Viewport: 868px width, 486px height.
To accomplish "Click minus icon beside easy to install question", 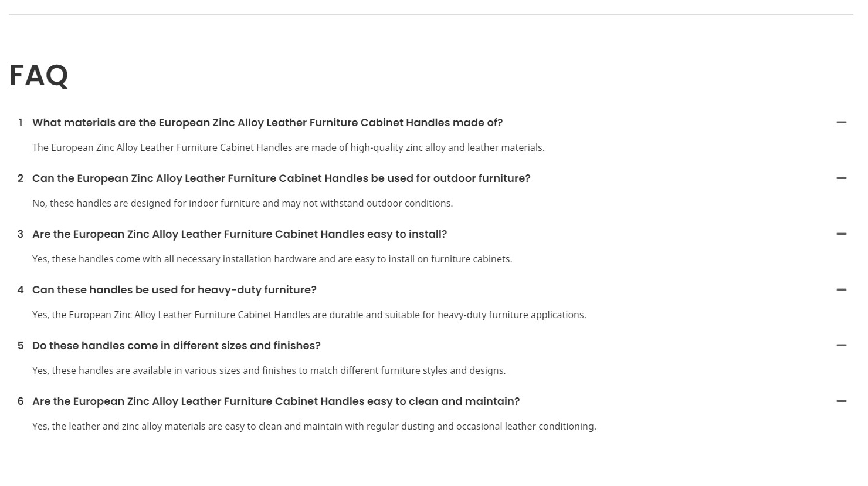I will tap(842, 234).
